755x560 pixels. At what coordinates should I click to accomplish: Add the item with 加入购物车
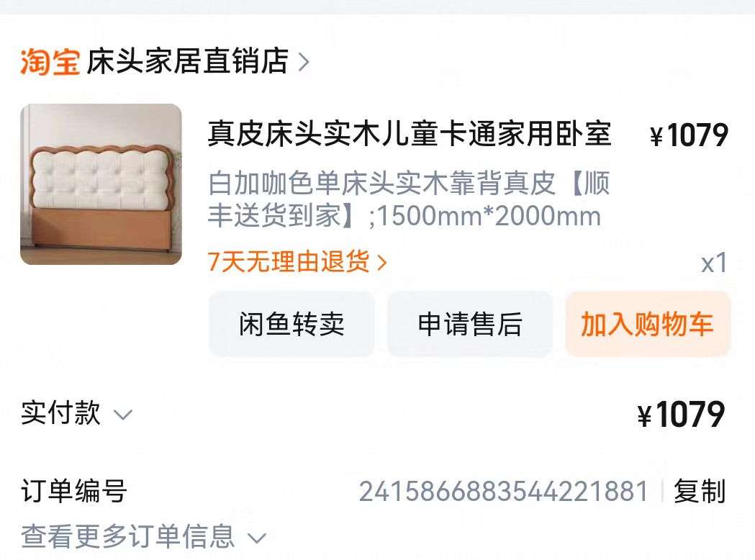point(648,324)
